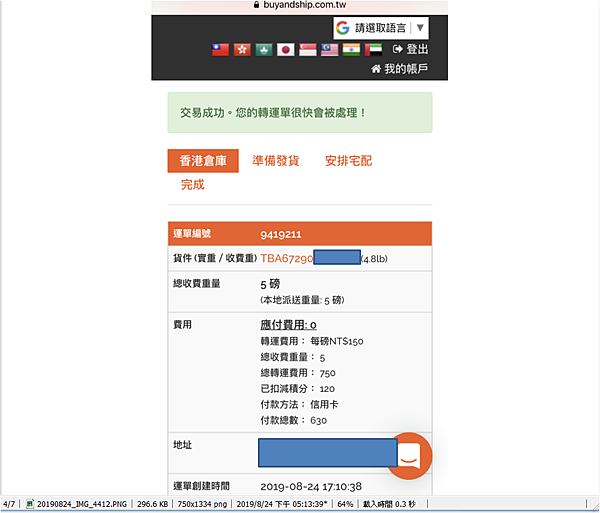Screen dimensions: 600x513
Task: Select the Hong Kong flag icon
Action: point(242,50)
